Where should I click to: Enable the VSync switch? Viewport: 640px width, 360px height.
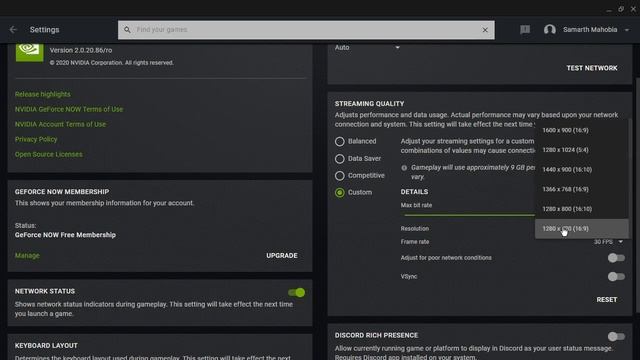point(616,277)
